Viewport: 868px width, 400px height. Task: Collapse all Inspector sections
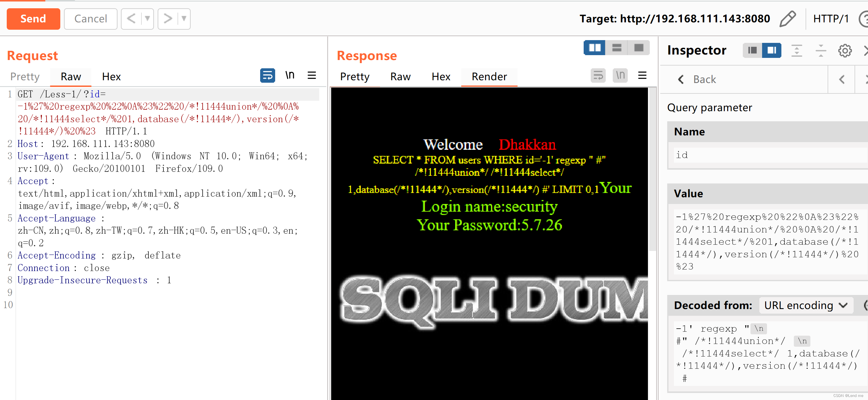click(x=821, y=51)
